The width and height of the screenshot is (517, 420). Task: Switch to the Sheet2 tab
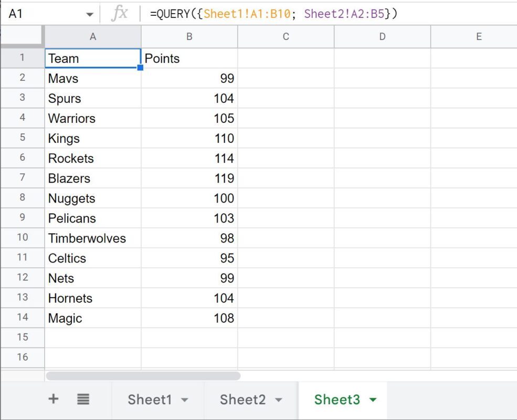coord(243,400)
